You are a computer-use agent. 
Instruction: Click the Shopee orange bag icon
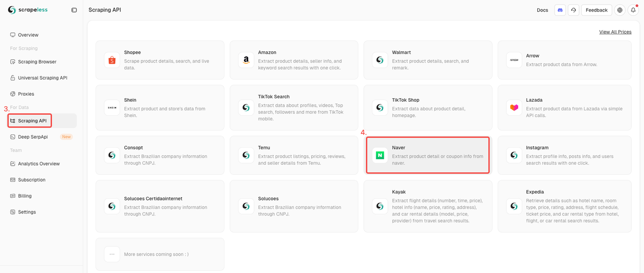[x=112, y=60]
